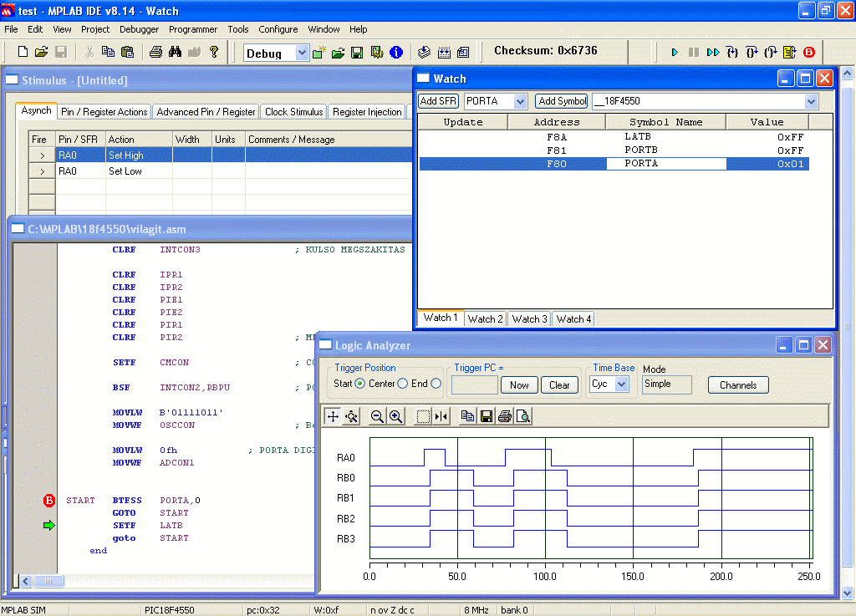The width and height of the screenshot is (856, 616).
Task: Switch to the Watch 2 tab
Action: click(x=485, y=318)
